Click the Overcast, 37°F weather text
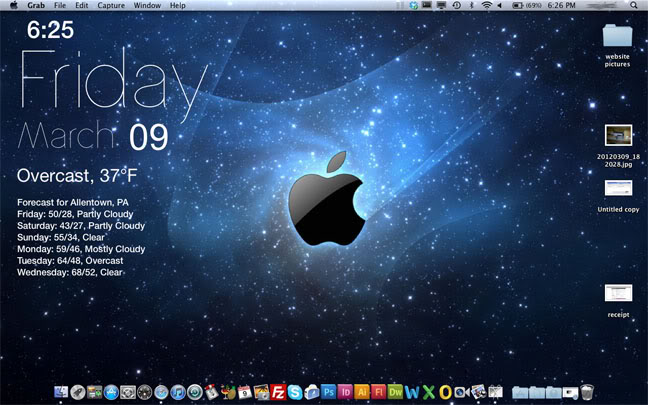This screenshot has width=648, height=405. tap(77, 176)
